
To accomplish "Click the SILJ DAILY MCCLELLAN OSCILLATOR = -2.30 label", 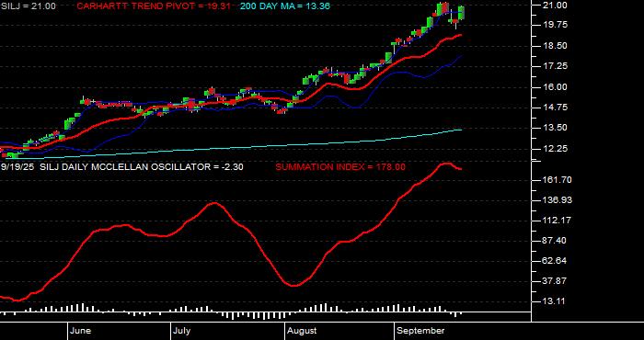I will coord(142,167).
